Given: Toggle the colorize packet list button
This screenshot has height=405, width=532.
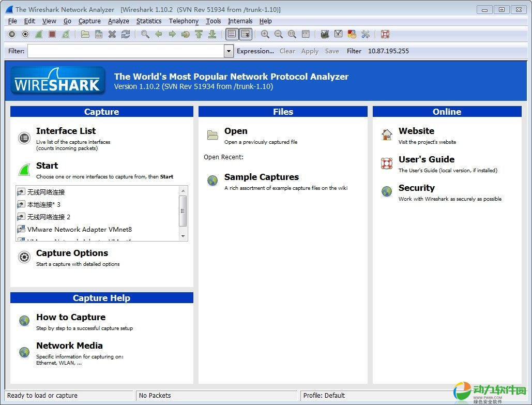Looking at the screenshot, I should click(232, 35).
